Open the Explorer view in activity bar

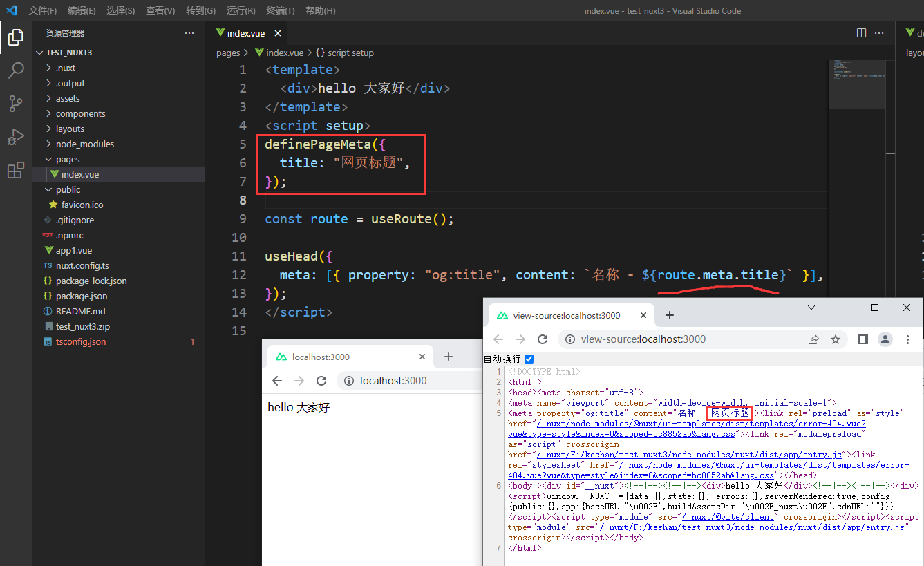pos(16,37)
